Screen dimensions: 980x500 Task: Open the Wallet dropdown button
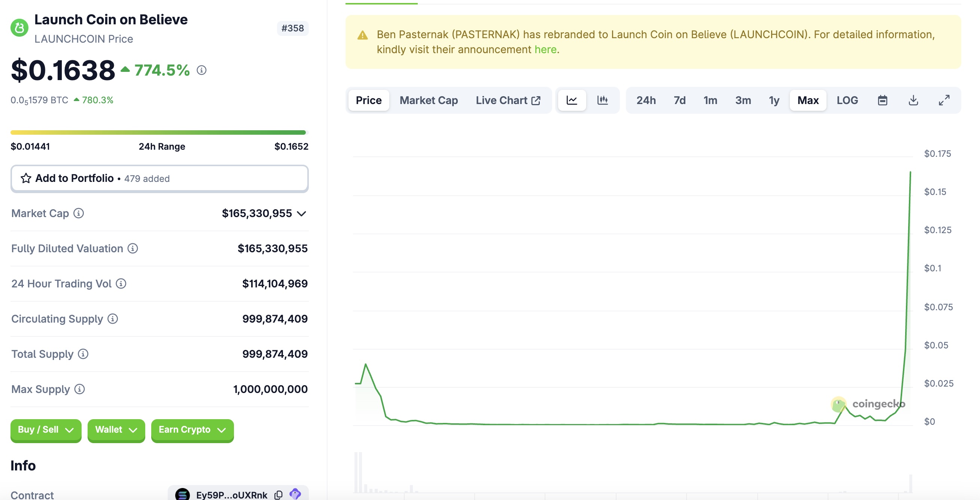coord(116,430)
